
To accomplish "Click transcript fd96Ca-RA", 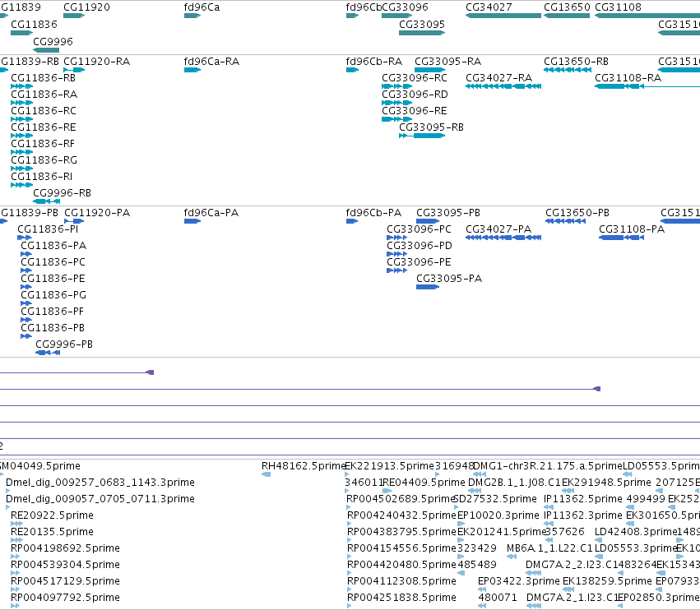I will [x=192, y=70].
